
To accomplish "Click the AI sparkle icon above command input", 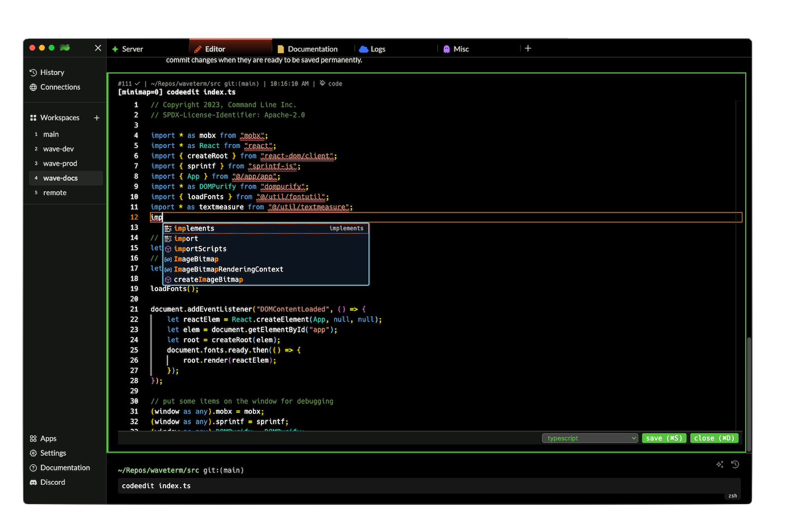I will point(719,464).
